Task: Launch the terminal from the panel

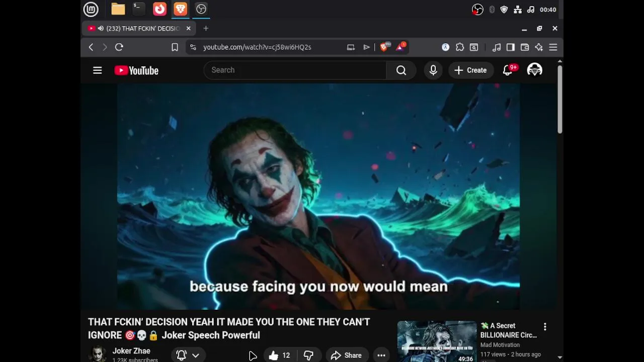Action: [138, 9]
